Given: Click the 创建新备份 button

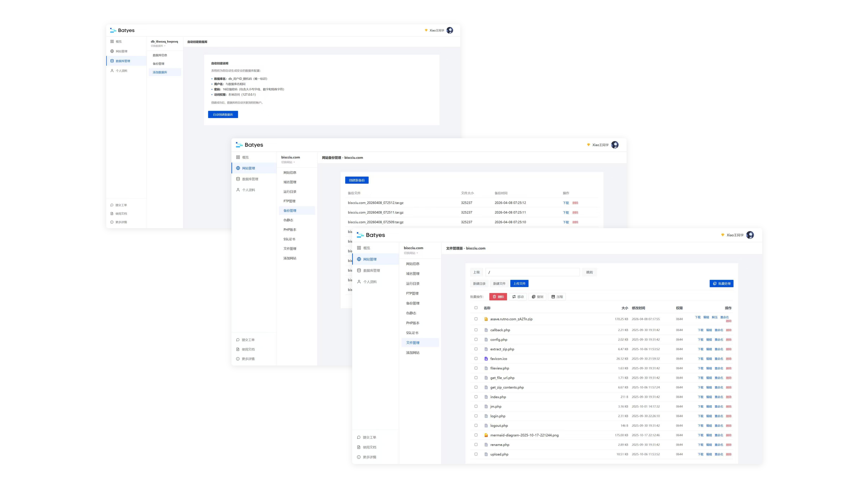Looking at the screenshot, I should pyautogui.click(x=356, y=180).
